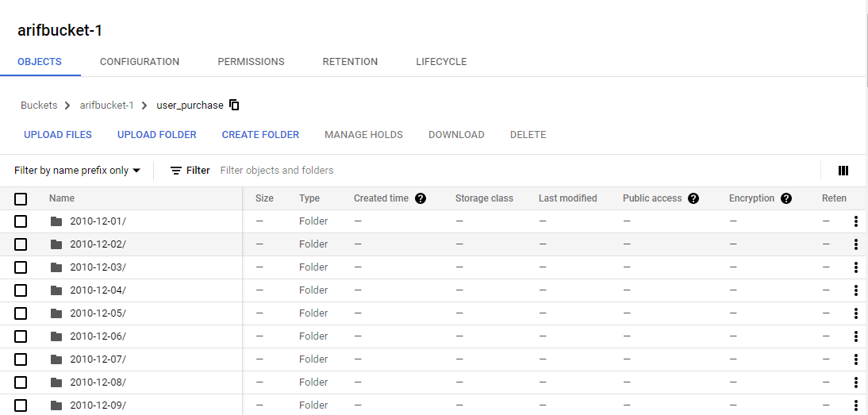Copy the user_purchase folder path
The image size is (868, 415).
click(x=234, y=105)
